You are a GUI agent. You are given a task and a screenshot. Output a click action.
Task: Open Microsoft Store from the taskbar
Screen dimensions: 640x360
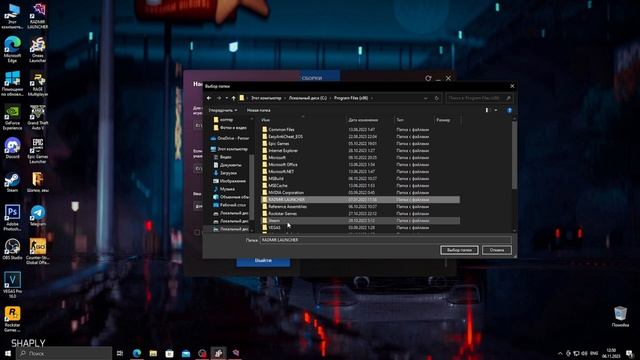[169, 353]
